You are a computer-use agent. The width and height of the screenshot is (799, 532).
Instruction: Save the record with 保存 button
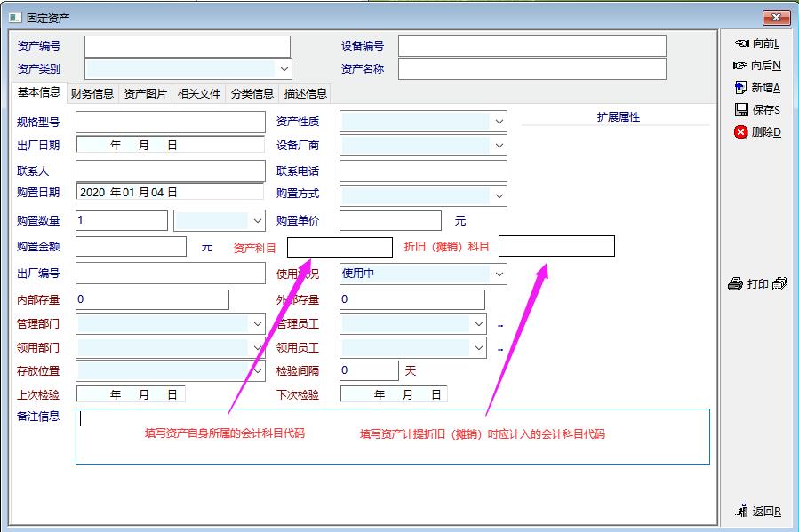pyautogui.click(x=757, y=110)
